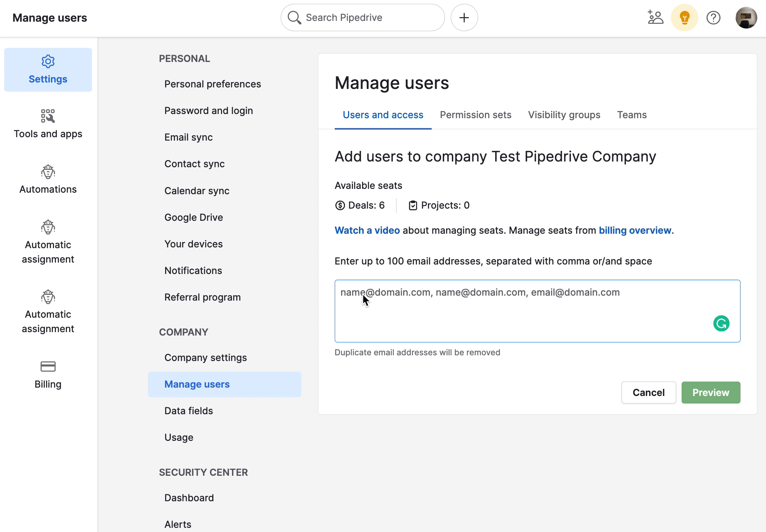
Task: Click the plus quick add button
Action: [x=464, y=17]
